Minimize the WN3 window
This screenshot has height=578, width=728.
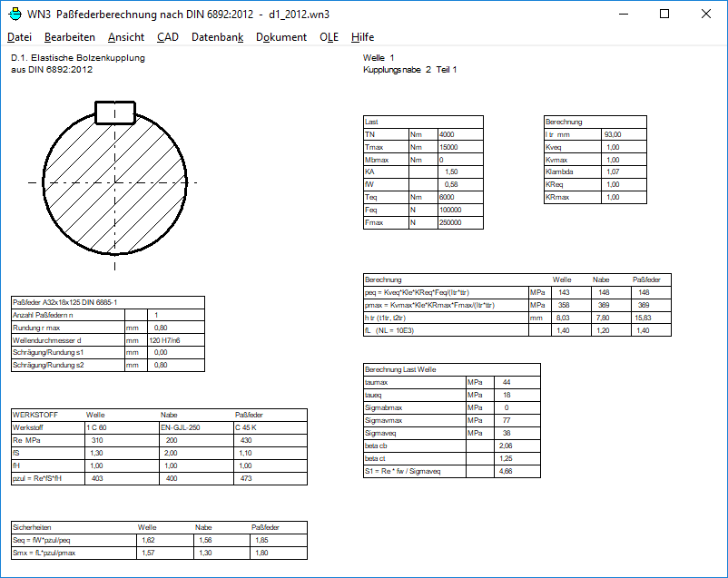[x=623, y=14]
